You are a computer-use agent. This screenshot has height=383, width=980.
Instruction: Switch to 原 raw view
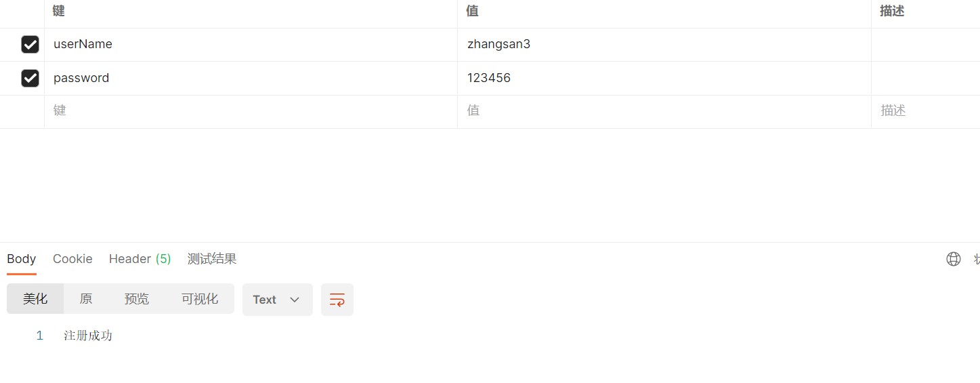point(86,299)
